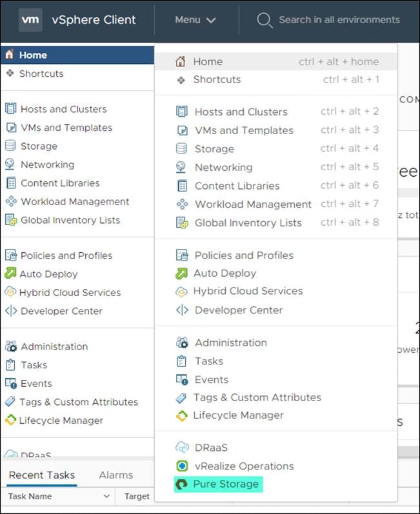Click Hosts and Clusters icon in sidebar
420x514 pixels.
[x=10, y=108]
